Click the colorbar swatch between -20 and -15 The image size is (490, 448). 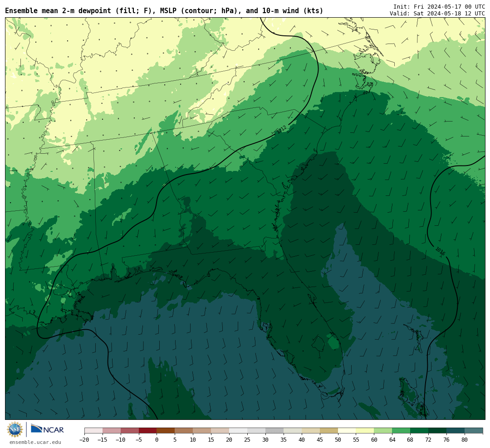[x=93, y=431]
